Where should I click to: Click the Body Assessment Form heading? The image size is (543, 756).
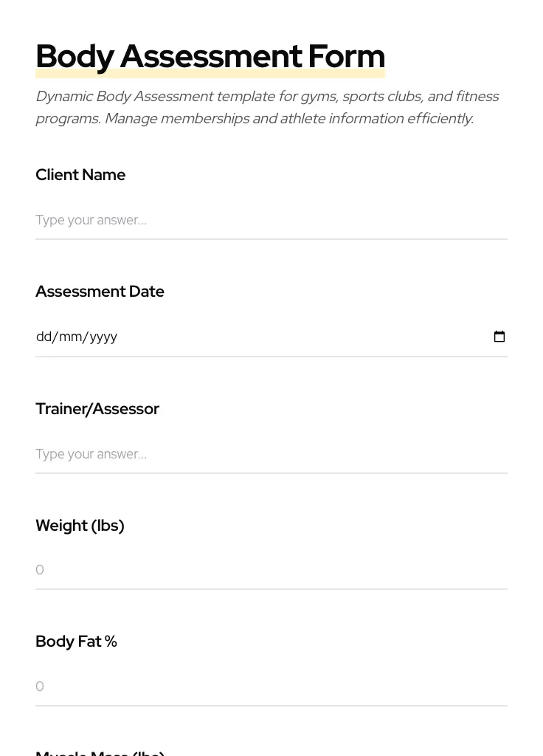click(210, 55)
